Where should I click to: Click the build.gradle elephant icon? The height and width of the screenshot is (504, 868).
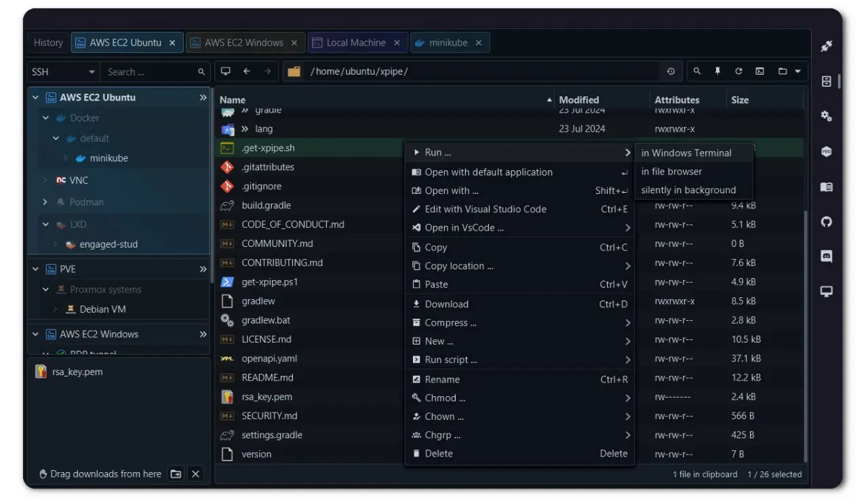pos(228,206)
